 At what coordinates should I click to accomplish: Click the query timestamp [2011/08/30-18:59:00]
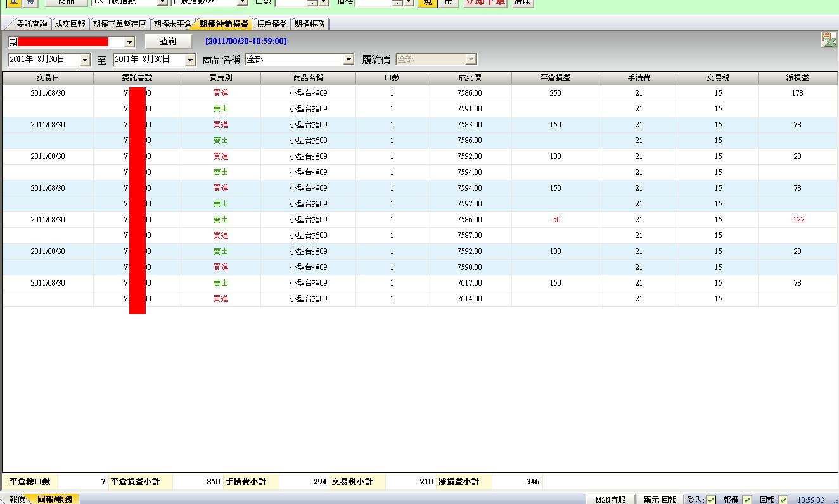click(x=246, y=41)
